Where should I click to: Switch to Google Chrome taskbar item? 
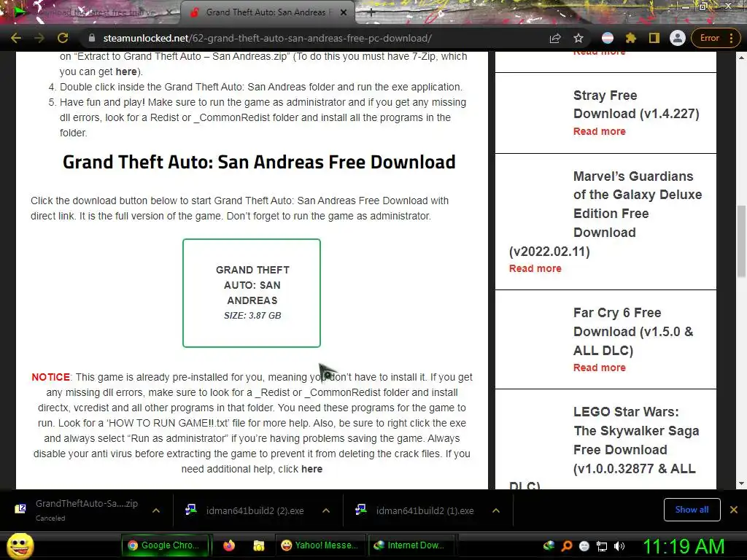click(x=166, y=545)
